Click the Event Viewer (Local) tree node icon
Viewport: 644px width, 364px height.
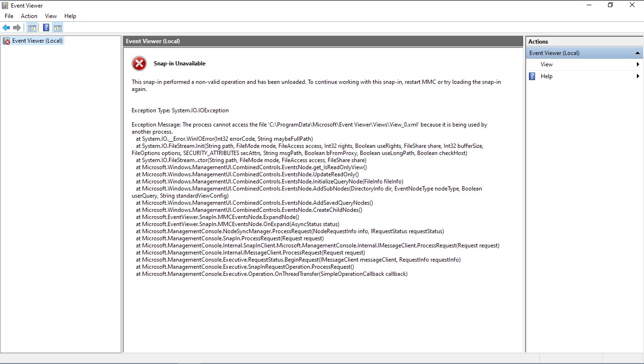click(6, 41)
